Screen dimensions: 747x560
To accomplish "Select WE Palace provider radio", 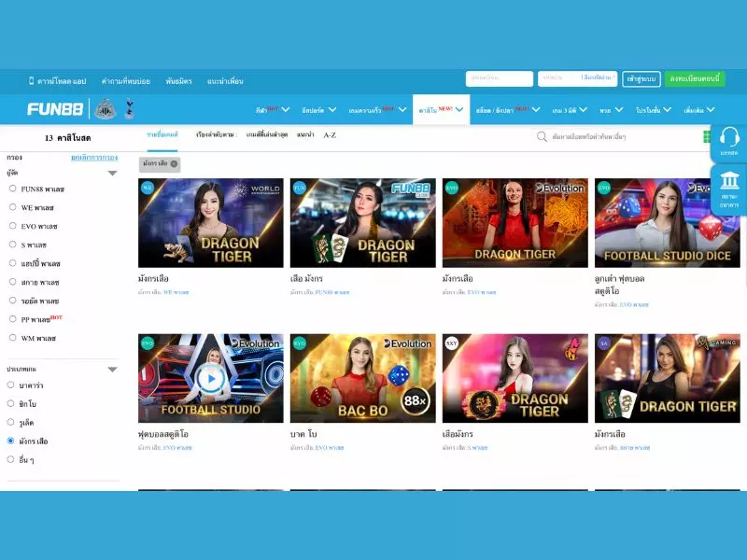I will (13, 207).
